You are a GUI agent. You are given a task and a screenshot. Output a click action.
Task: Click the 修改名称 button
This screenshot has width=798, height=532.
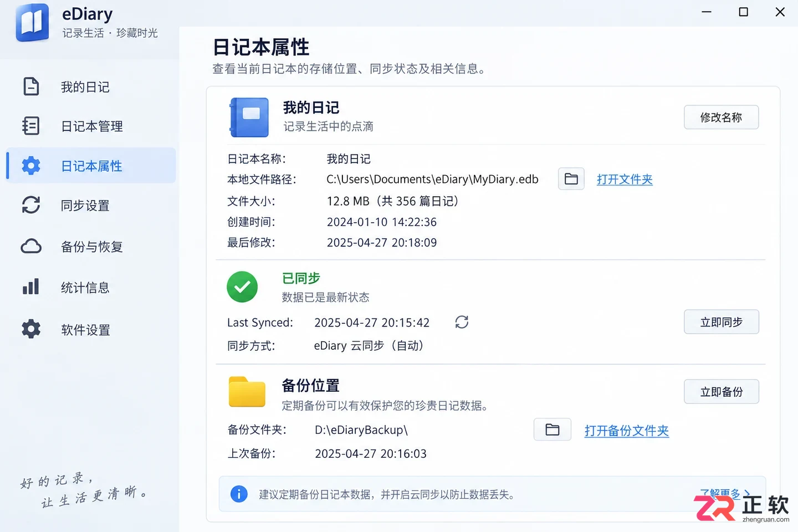pyautogui.click(x=721, y=117)
